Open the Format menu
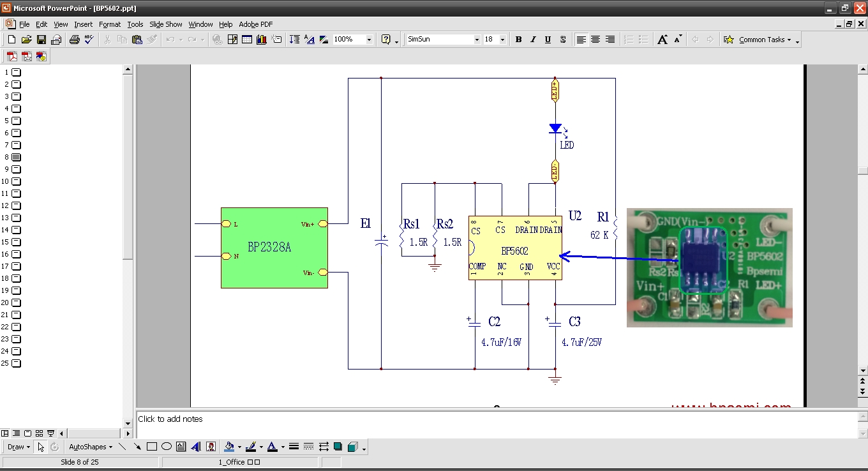The width and height of the screenshot is (868, 471). pyautogui.click(x=110, y=24)
